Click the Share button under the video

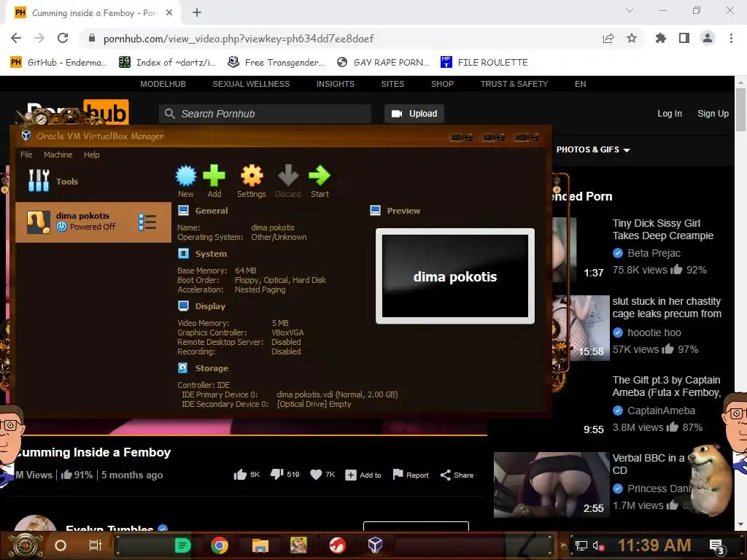point(457,475)
